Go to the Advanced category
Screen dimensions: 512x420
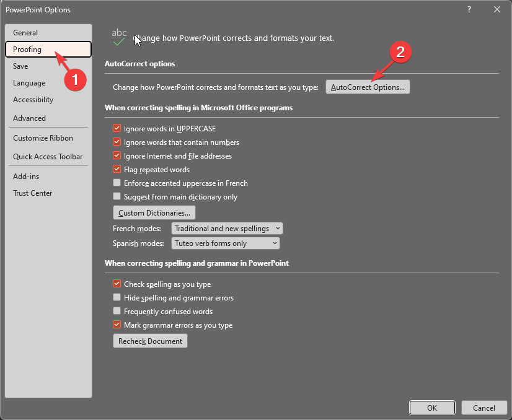pos(48,118)
